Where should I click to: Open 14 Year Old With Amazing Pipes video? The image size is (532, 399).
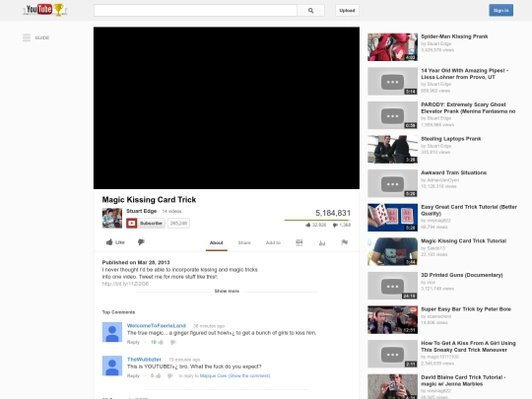pos(464,74)
